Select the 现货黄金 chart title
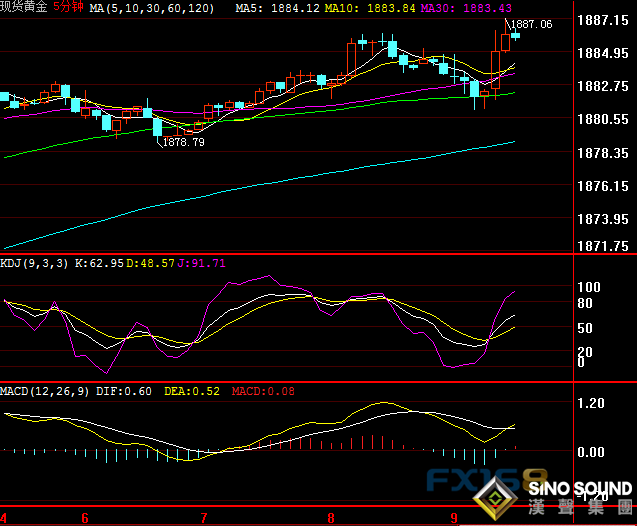The image size is (637, 526). point(24,8)
